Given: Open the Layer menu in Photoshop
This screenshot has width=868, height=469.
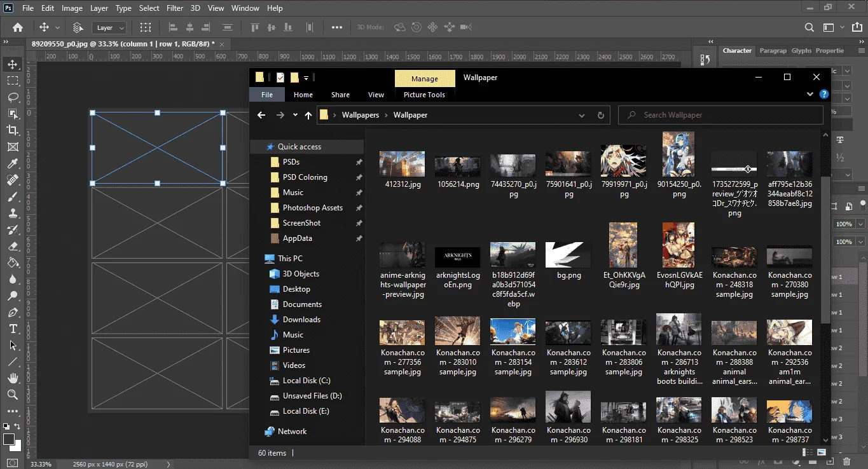Looking at the screenshot, I should [99, 8].
